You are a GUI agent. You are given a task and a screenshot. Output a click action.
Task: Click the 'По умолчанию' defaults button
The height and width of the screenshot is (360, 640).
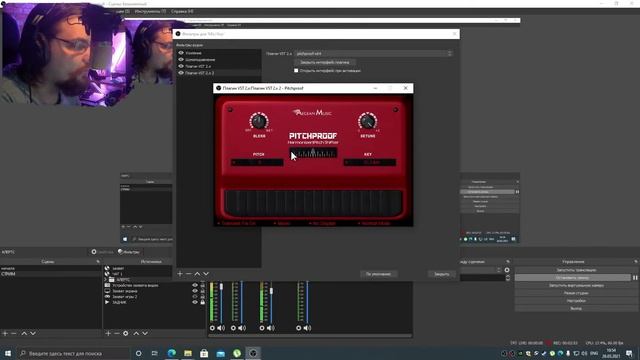[x=378, y=274]
